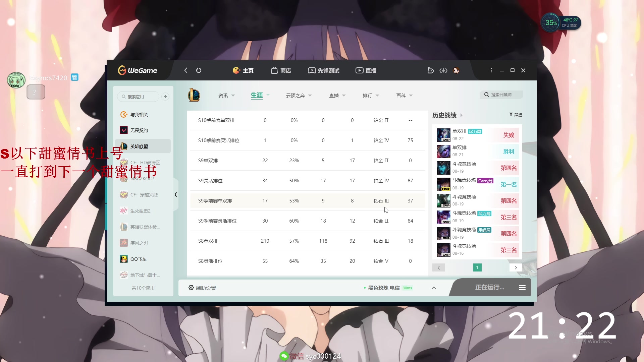
Task: Select CF: 穿越火线 in the sidebar
Action: click(x=143, y=195)
